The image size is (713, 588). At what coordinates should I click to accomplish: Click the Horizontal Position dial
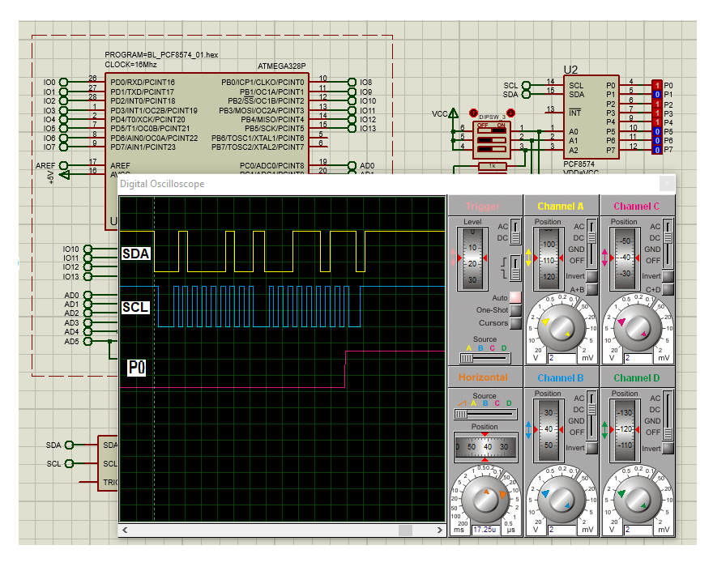click(485, 447)
